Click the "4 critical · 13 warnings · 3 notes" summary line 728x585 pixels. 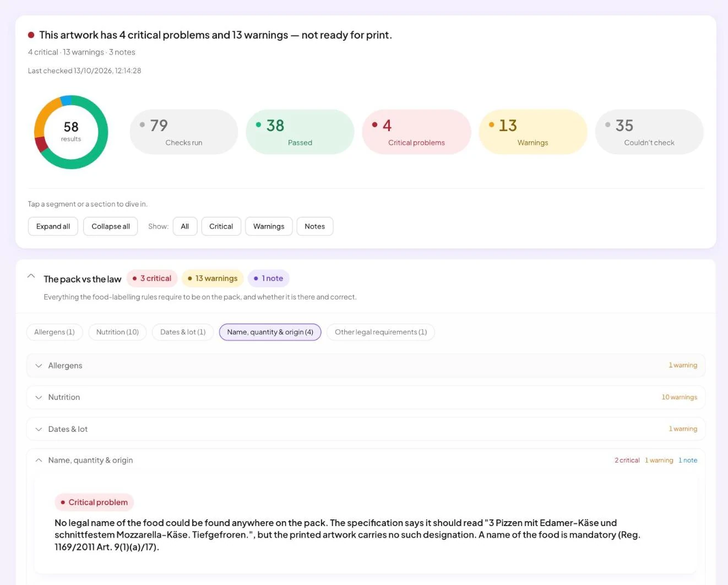click(x=82, y=52)
